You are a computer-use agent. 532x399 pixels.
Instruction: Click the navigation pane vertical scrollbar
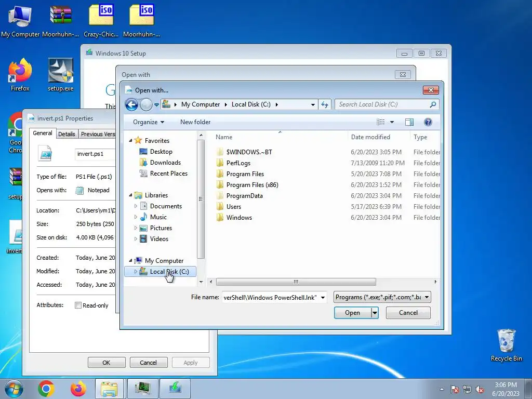click(x=201, y=199)
